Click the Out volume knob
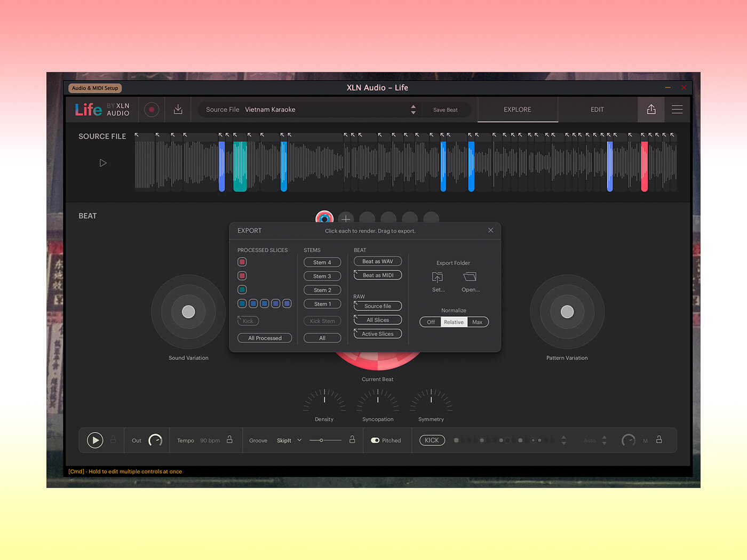The height and width of the screenshot is (560, 747). pyautogui.click(x=155, y=440)
